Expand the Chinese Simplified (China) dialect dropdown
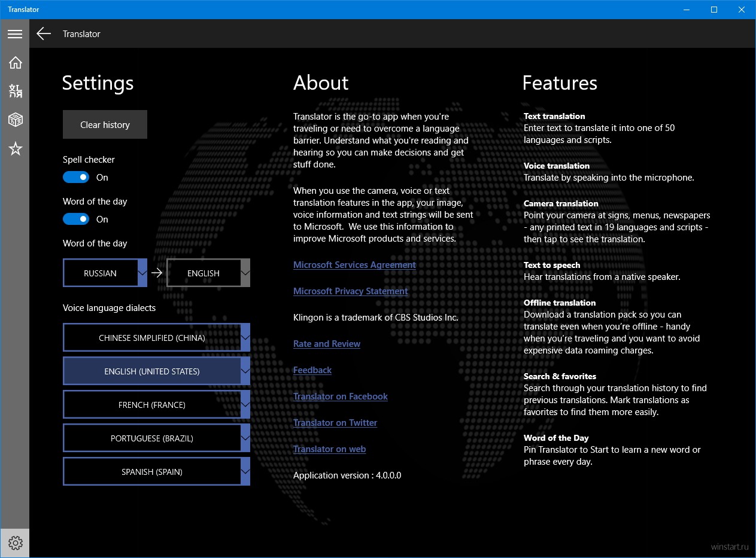 pos(156,337)
